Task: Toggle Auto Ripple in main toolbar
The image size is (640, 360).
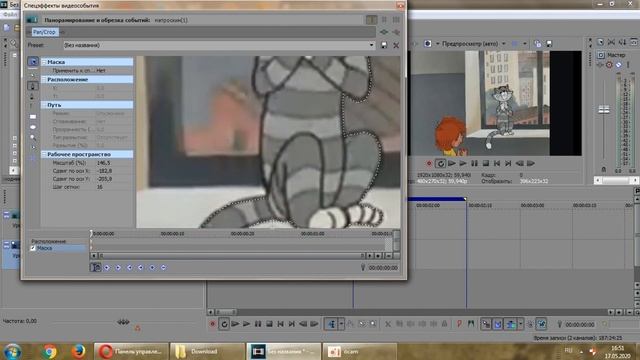Action: [511, 324]
